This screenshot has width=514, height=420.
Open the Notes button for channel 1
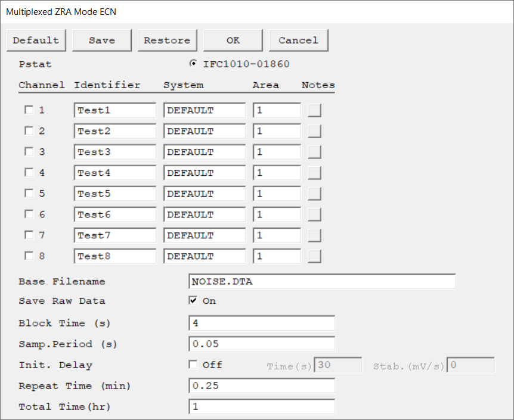pyautogui.click(x=314, y=110)
